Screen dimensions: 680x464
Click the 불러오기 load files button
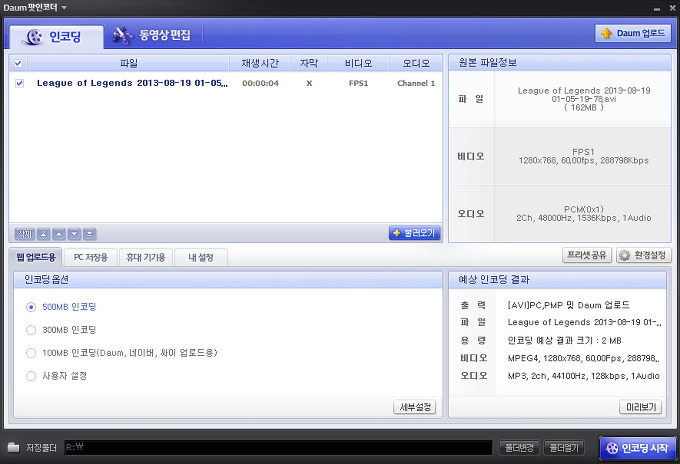415,233
